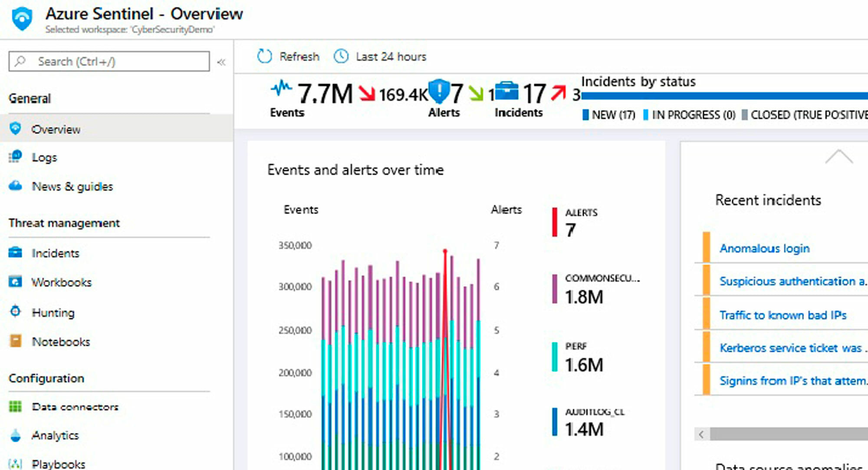The width and height of the screenshot is (868, 470).
Task: Collapse the sidebar with the double chevron
Action: tap(221, 62)
